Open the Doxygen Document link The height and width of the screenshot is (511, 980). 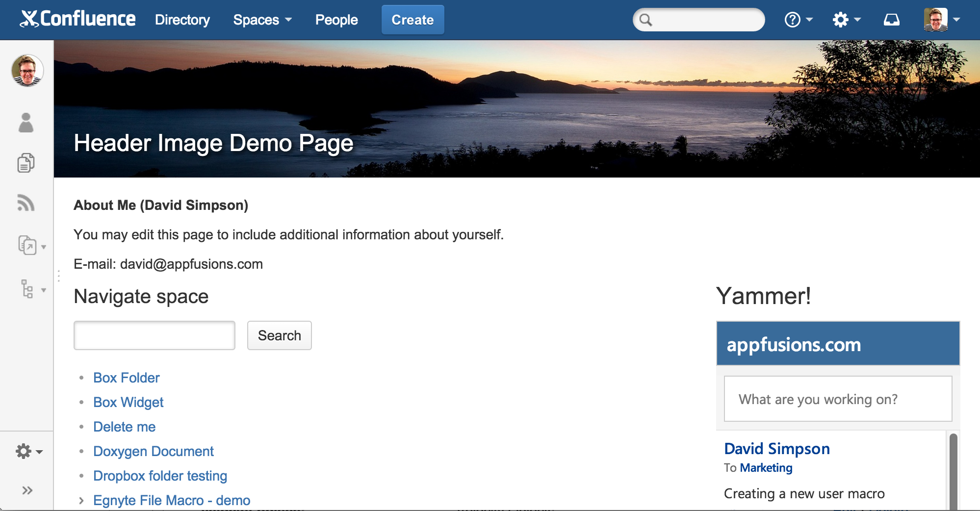154,451
